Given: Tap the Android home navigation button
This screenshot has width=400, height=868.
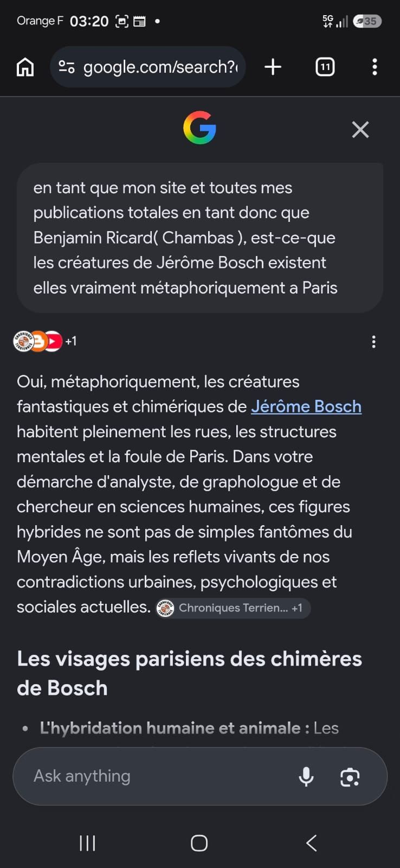Looking at the screenshot, I should point(199,843).
